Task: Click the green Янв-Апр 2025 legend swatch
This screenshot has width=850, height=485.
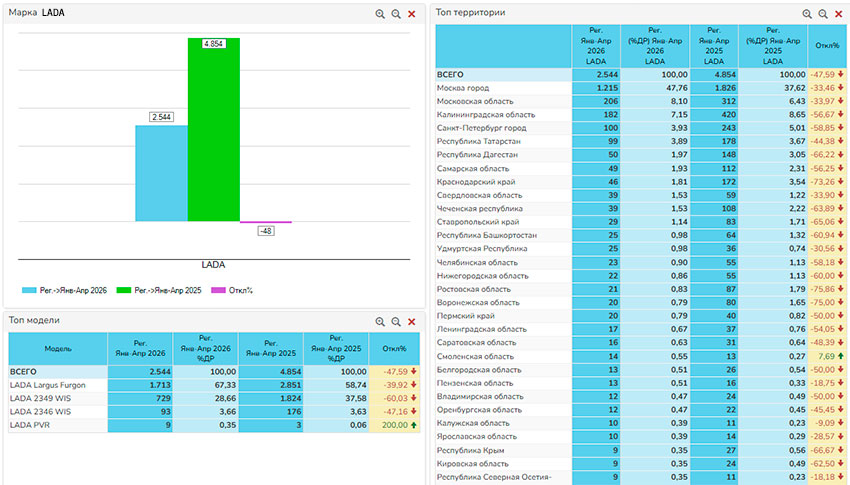Action: click(x=124, y=290)
